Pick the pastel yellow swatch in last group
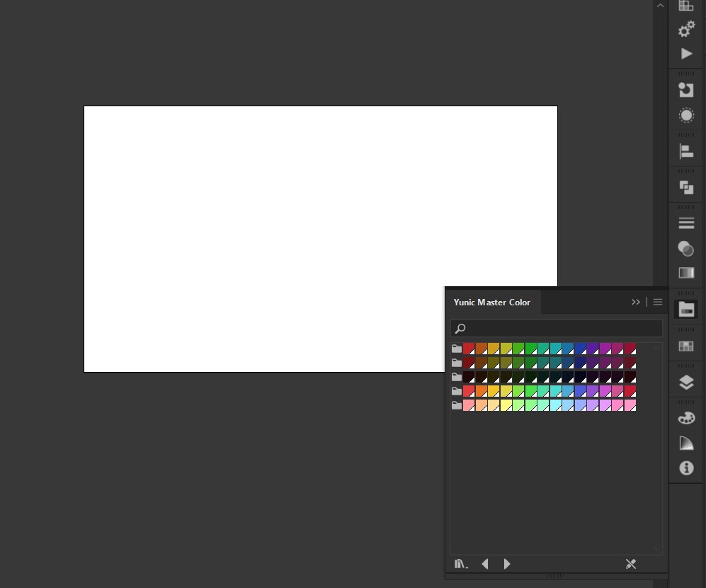The image size is (706, 588). pos(506,405)
